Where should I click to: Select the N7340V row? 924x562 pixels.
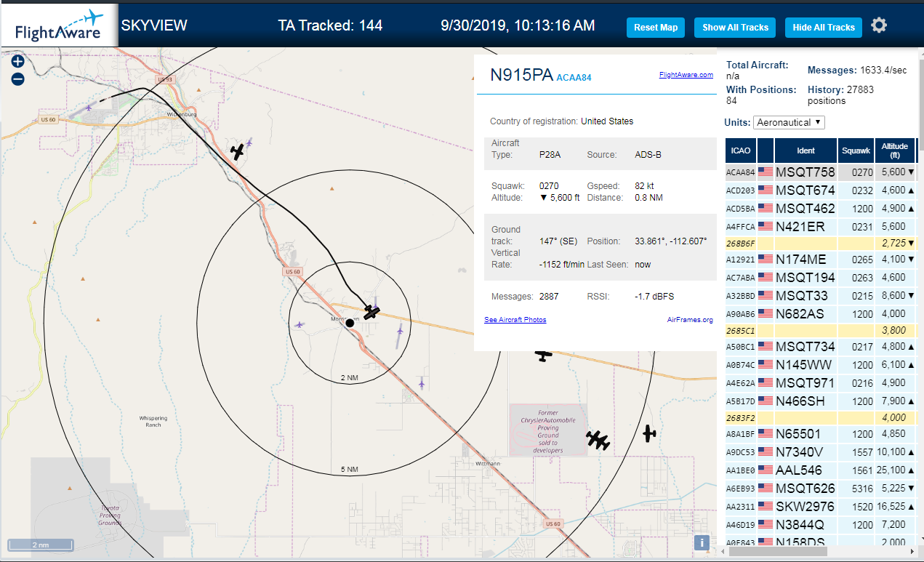pyautogui.click(x=820, y=452)
